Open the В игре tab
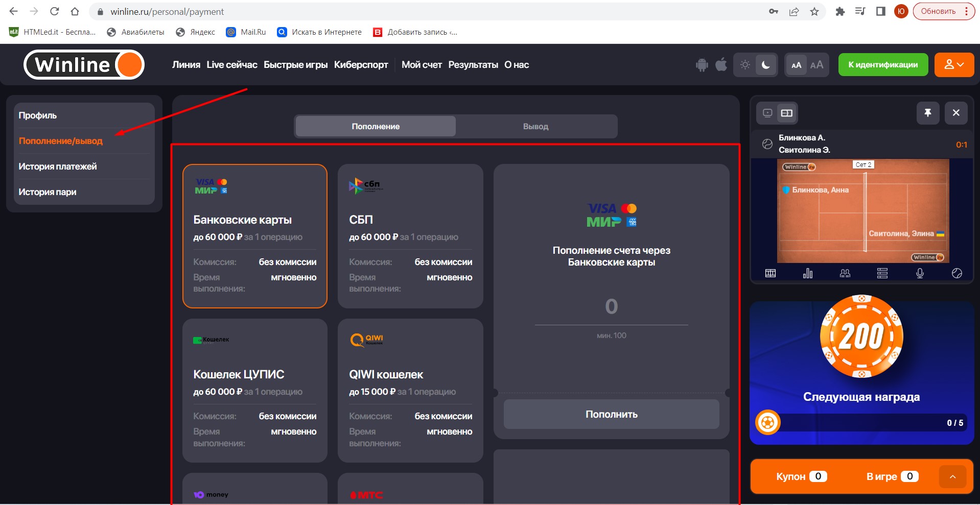Image resolution: width=980 pixels, height=505 pixels. click(892, 476)
